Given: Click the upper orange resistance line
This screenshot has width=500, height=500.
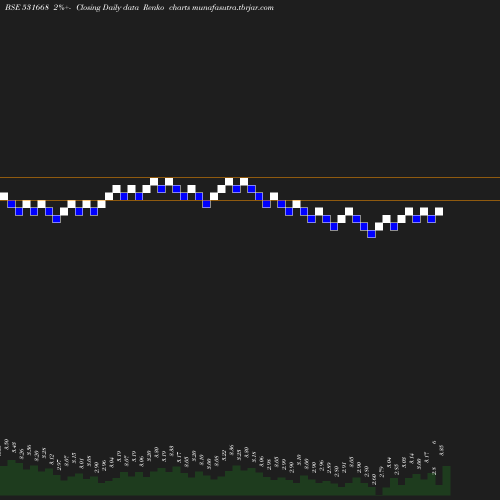Looking at the screenshot, I should tap(250, 178).
